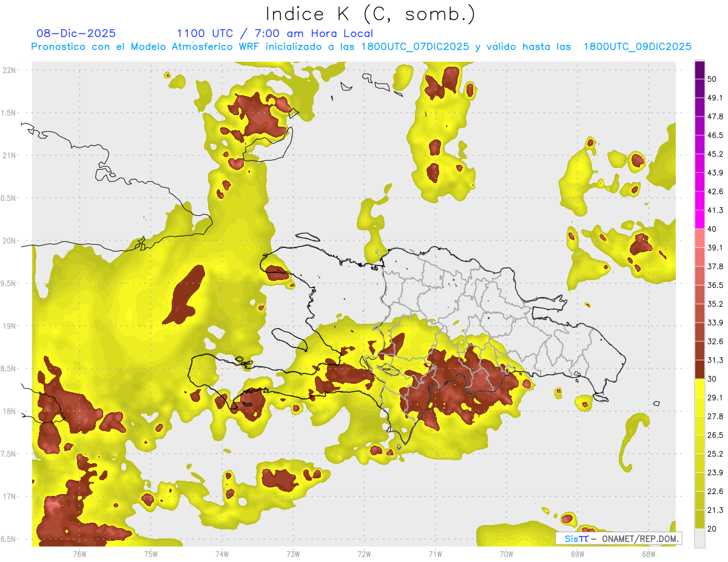Click the 18N latitude label
This screenshot has height=562, width=728.
click(x=9, y=411)
